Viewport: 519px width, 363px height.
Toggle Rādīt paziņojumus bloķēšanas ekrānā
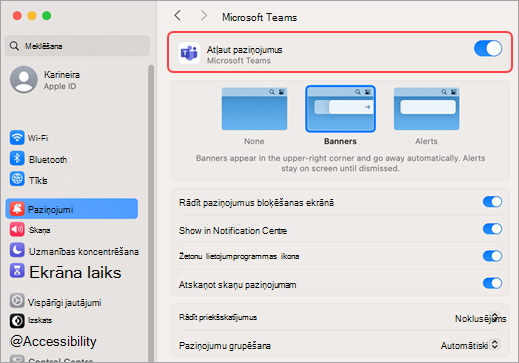tap(492, 202)
